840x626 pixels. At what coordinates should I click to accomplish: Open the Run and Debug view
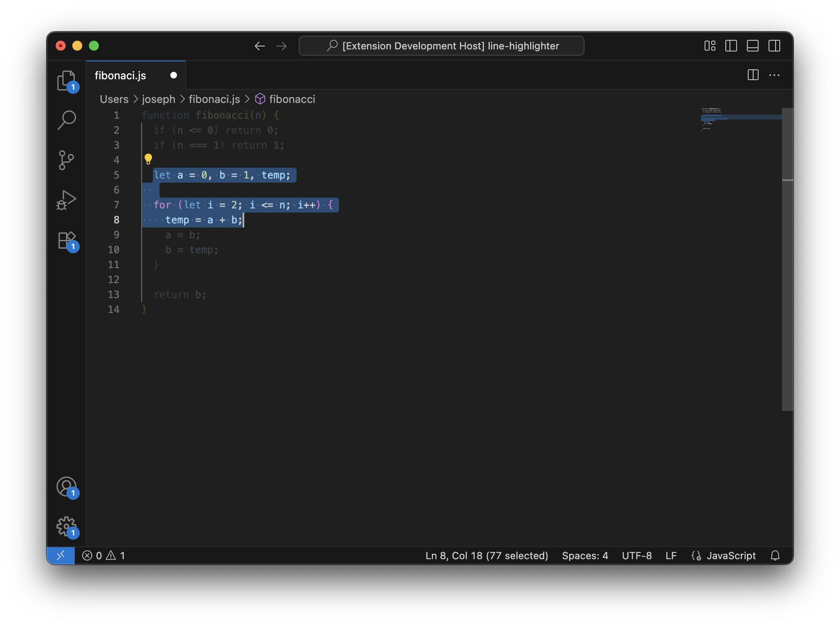point(66,200)
